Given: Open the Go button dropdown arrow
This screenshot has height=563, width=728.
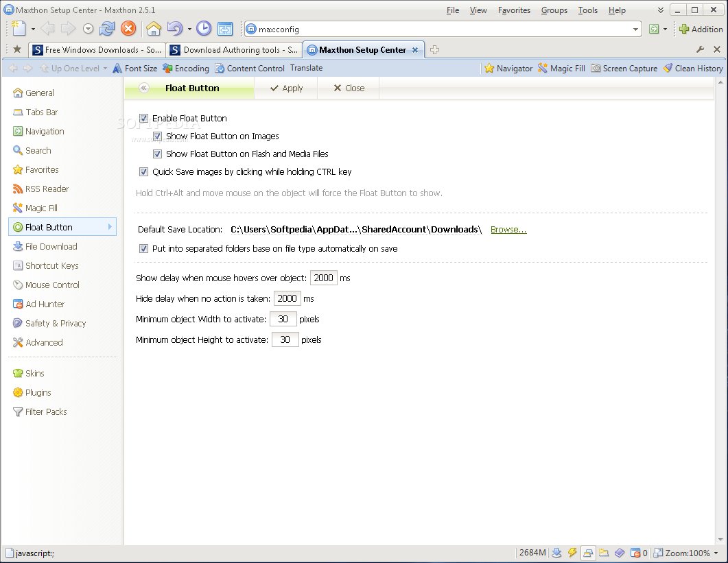Looking at the screenshot, I should pos(665,29).
